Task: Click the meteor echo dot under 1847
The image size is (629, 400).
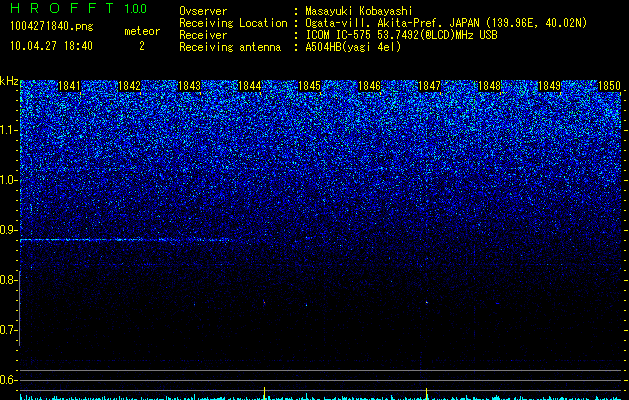Action: (426, 302)
